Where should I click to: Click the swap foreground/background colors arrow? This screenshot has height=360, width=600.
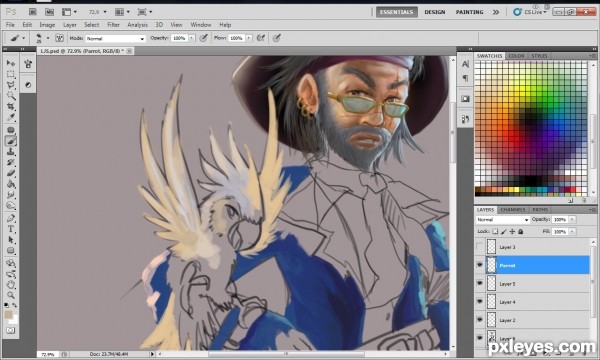[15, 305]
